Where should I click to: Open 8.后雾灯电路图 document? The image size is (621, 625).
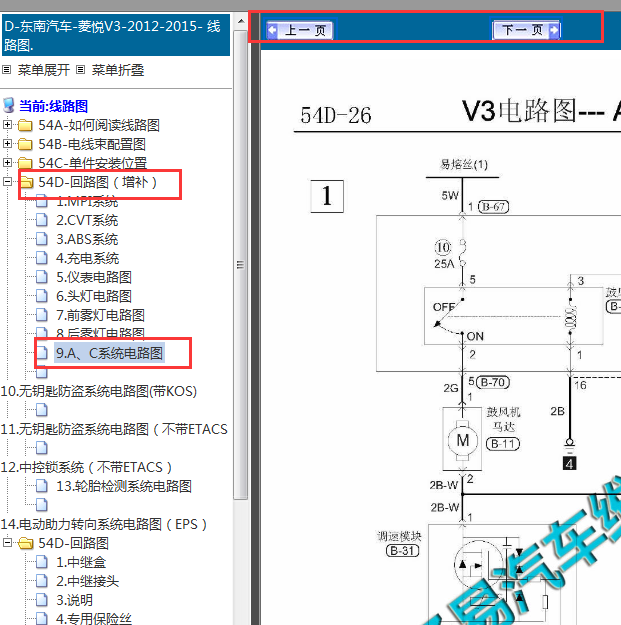pyautogui.click(x=100, y=333)
